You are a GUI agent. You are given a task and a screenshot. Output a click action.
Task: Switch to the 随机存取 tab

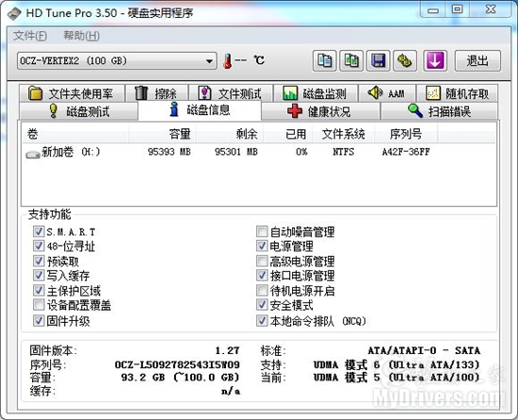point(457,93)
